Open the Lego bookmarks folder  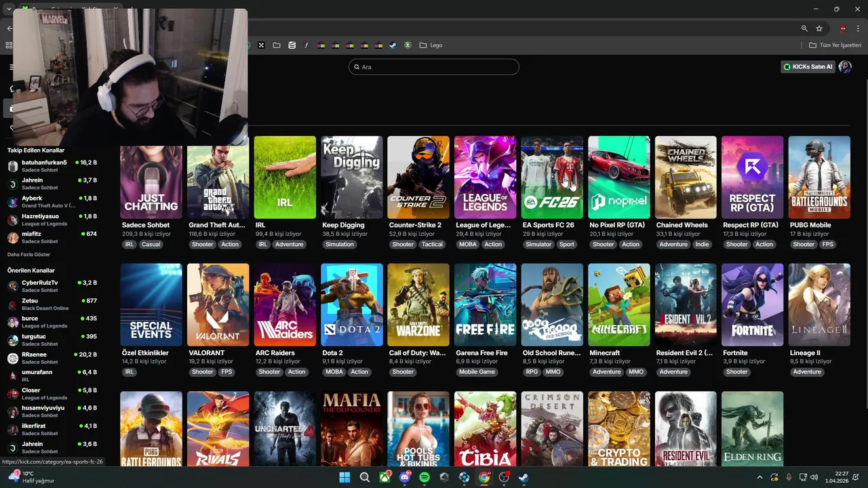pyautogui.click(x=431, y=45)
